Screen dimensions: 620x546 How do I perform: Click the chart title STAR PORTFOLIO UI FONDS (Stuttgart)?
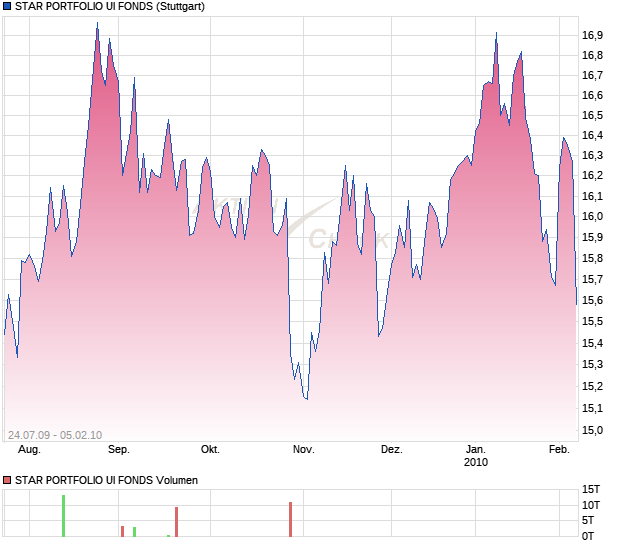(110, 7)
